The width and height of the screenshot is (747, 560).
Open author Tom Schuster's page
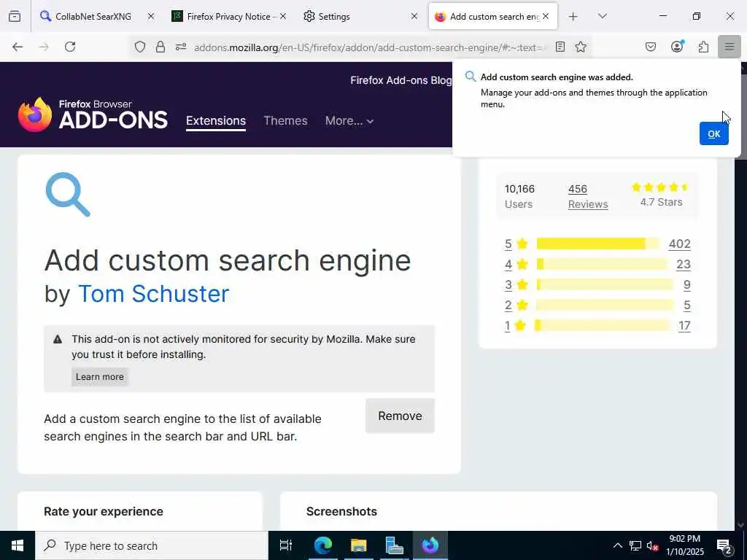153,293
